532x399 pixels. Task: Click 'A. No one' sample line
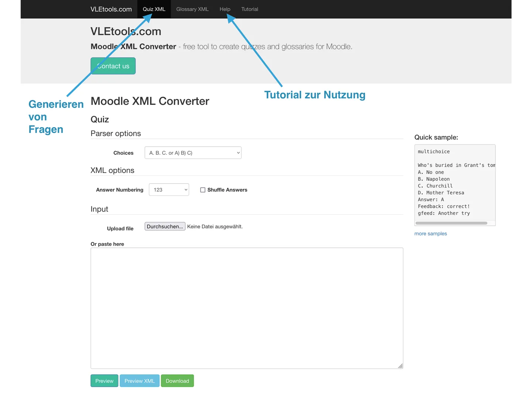[431, 172]
